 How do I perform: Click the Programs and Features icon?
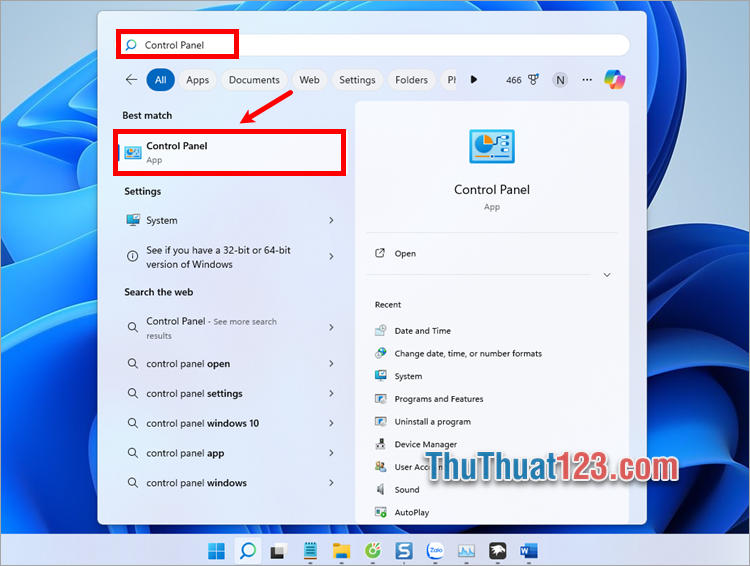[x=381, y=399]
